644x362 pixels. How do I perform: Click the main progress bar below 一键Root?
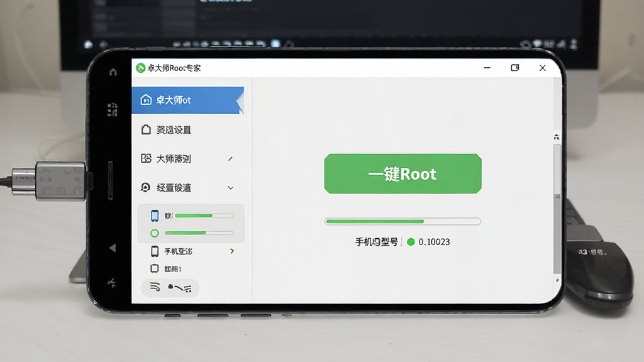[x=402, y=221]
